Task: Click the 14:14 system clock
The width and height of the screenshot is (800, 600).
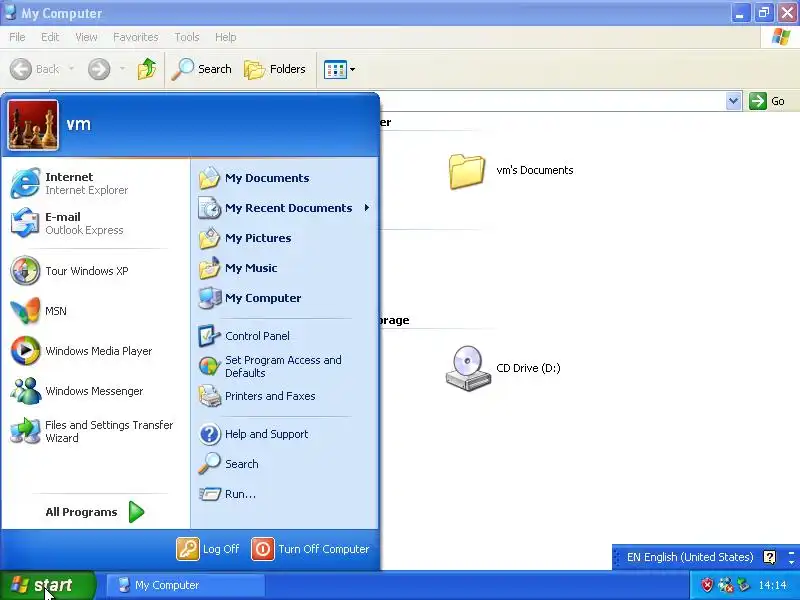Action: (x=772, y=585)
